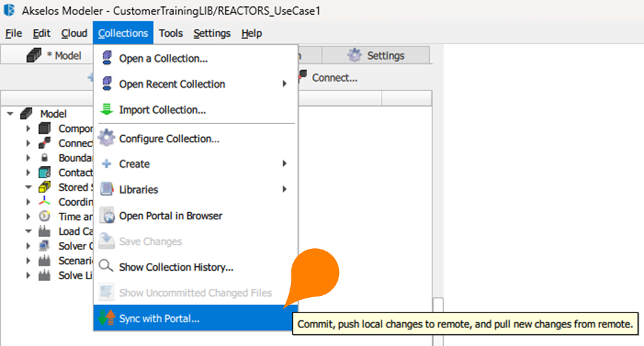Expand the Time tree node
The width and height of the screenshot is (644, 346).
28,216
